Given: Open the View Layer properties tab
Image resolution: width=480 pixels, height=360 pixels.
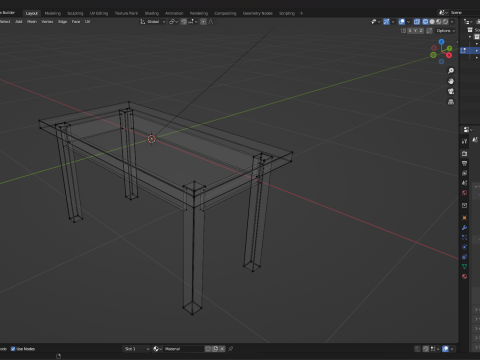Looking at the screenshot, I should point(464,173).
